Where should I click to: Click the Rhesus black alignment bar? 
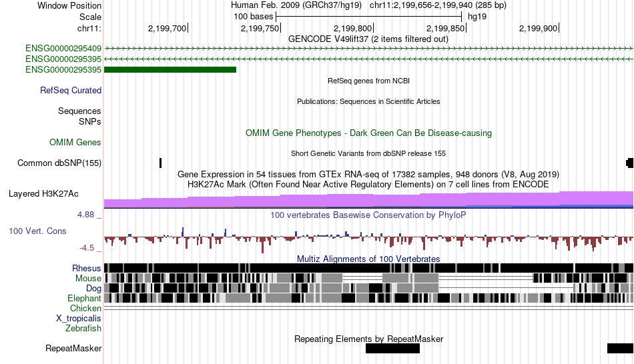pyautogui.click(x=368, y=268)
